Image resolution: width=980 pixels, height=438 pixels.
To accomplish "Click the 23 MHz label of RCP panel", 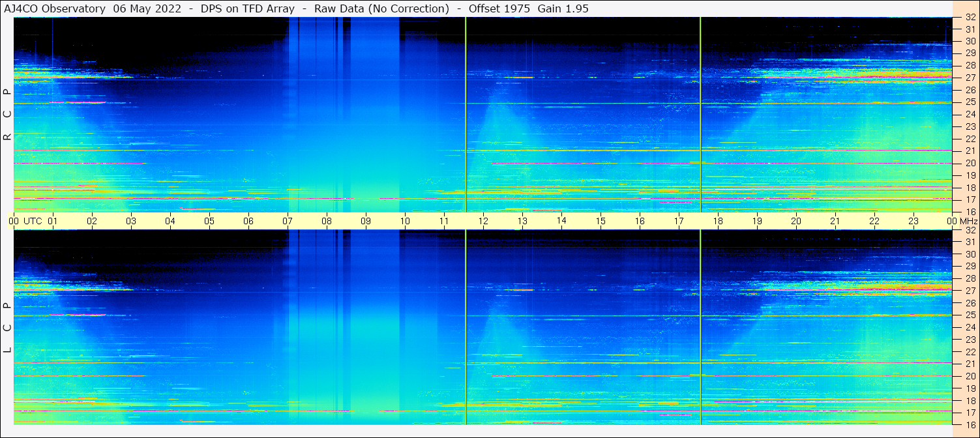I will (x=970, y=127).
